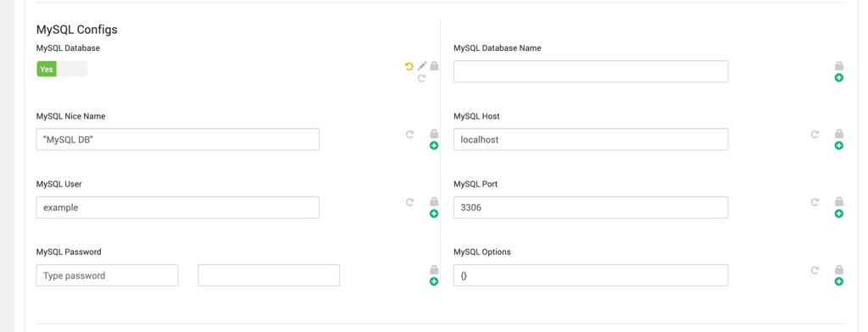Click the MySQL Configs section heading
Screen dimensions: 868x332
pos(77,30)
